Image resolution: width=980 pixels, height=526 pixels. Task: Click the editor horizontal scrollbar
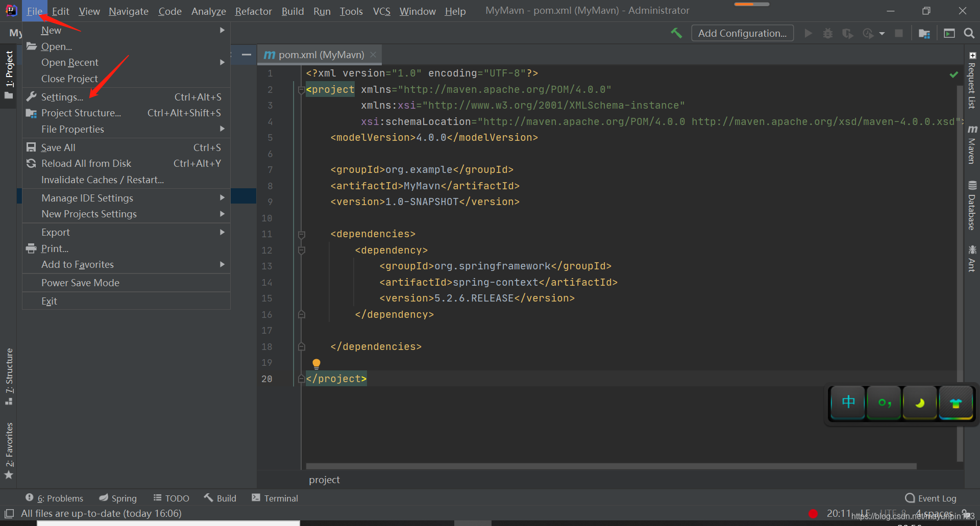[x=607, y=466]
